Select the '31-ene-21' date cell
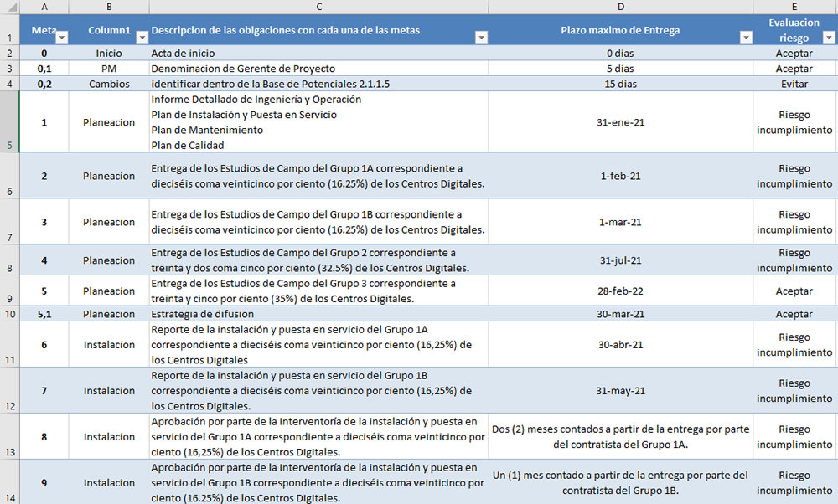Image resolution: width=838 pixels, height=504 pixels. 620,122
